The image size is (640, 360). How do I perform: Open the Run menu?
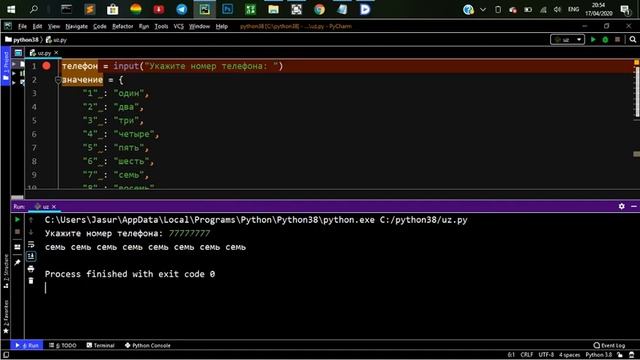click(144, 26)
